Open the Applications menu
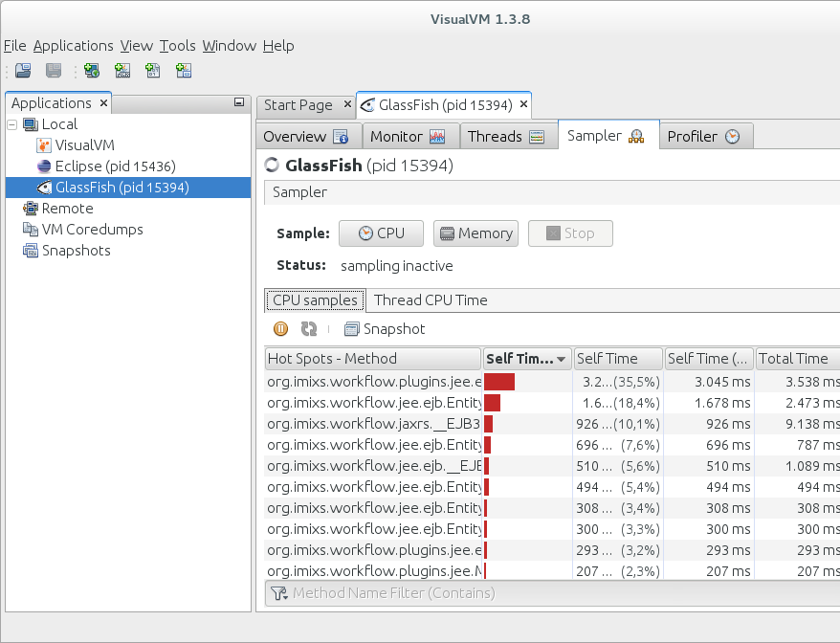This screenshot has width=840, height=643. pos(74,46)
